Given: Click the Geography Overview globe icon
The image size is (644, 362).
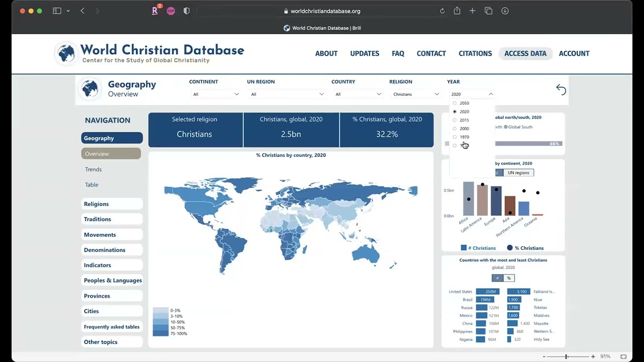Looking at the screenshot, I should point(91,89).
